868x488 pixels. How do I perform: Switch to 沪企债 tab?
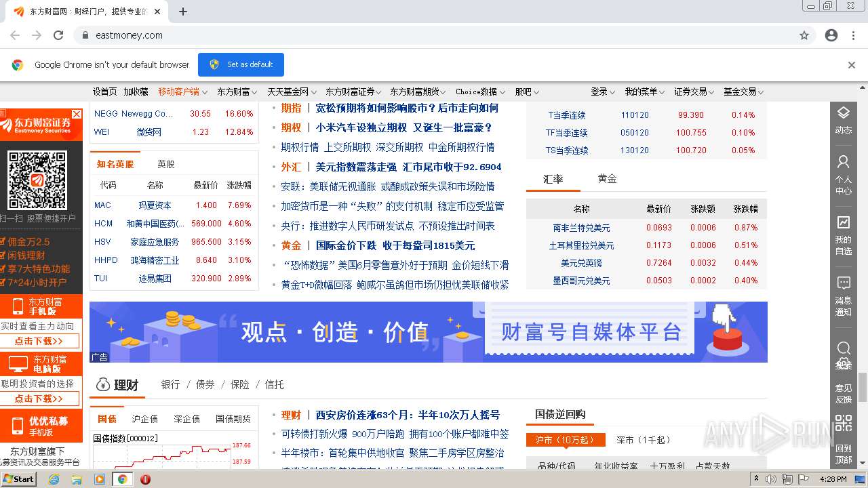(x=144, y=419)
